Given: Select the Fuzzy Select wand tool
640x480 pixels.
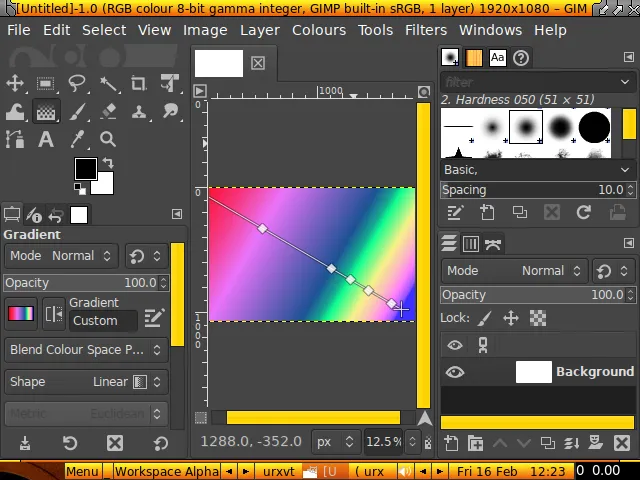Looking at the screenshot, I should coord(108,84).
